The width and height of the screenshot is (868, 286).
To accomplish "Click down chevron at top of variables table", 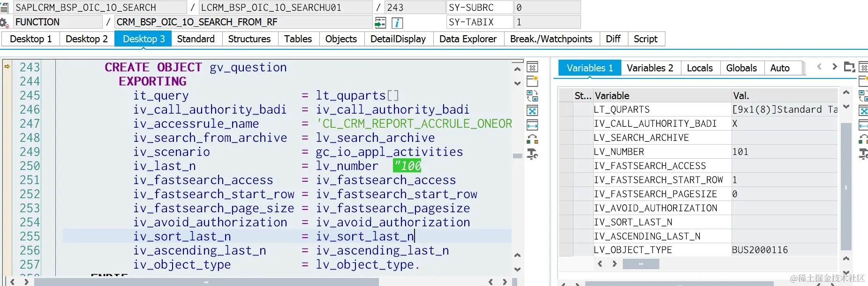I will point(846,107).
